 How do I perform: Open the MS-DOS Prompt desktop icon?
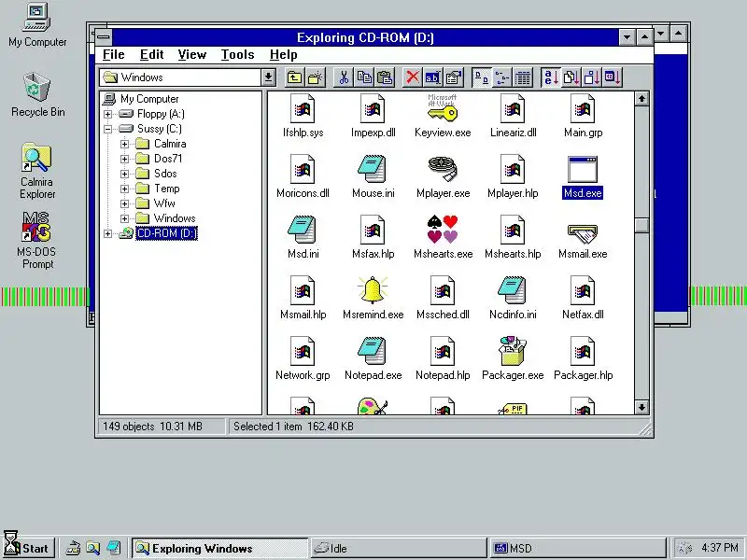36,241
